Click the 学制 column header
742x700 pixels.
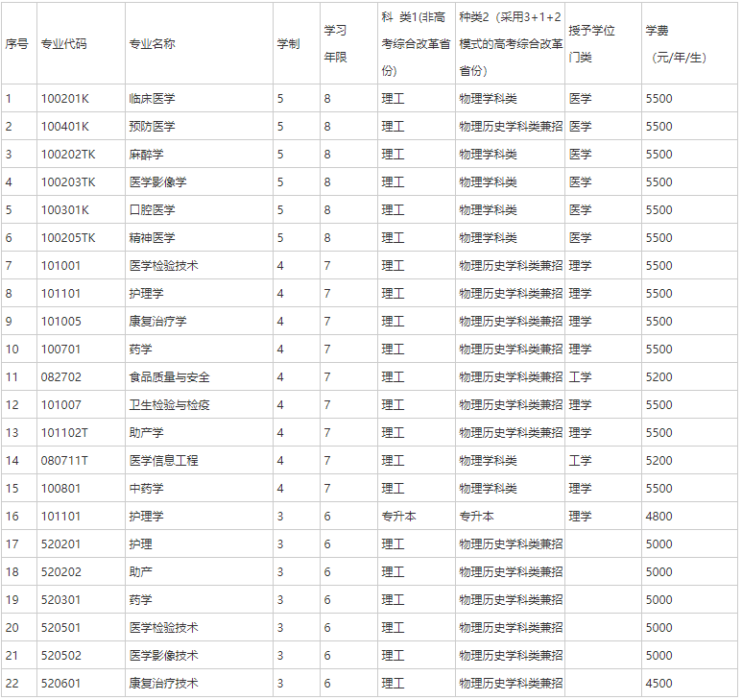click(x=288, y=44)
